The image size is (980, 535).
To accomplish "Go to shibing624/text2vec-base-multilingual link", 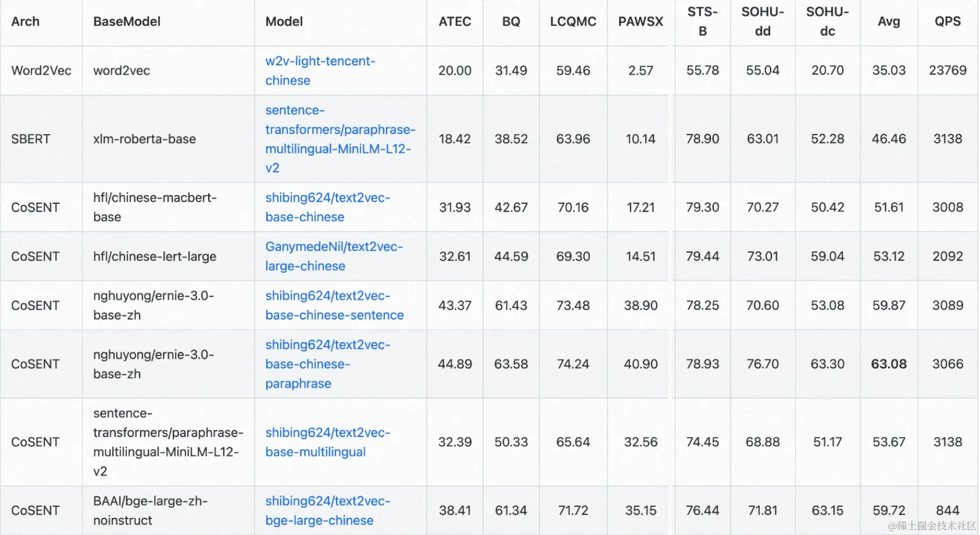I will coord(327,442).
